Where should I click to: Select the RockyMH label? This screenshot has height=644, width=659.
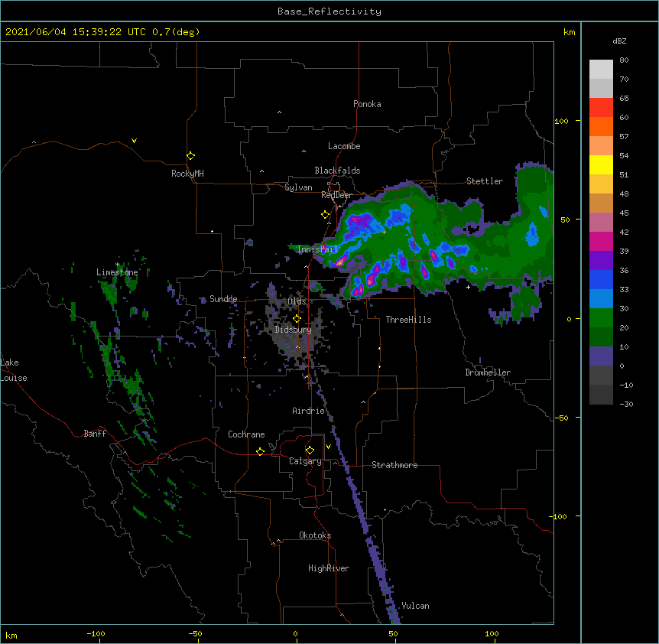[x=187, y=173]
